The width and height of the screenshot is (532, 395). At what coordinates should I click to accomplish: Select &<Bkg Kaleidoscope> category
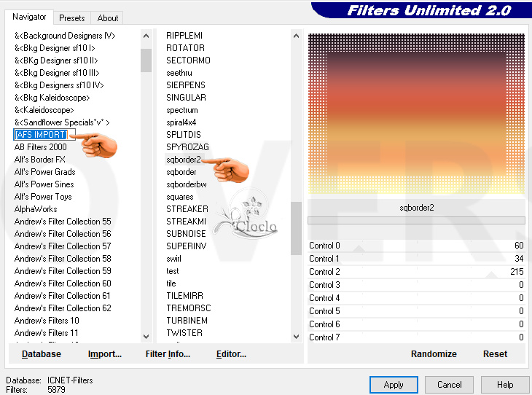52,98
